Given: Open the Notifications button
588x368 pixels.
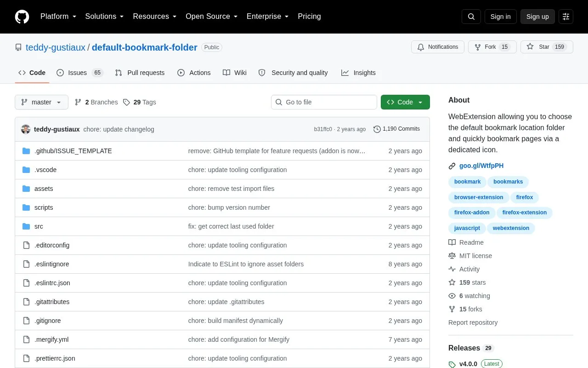Looking at the screenshot, I should tap(437, 47).
